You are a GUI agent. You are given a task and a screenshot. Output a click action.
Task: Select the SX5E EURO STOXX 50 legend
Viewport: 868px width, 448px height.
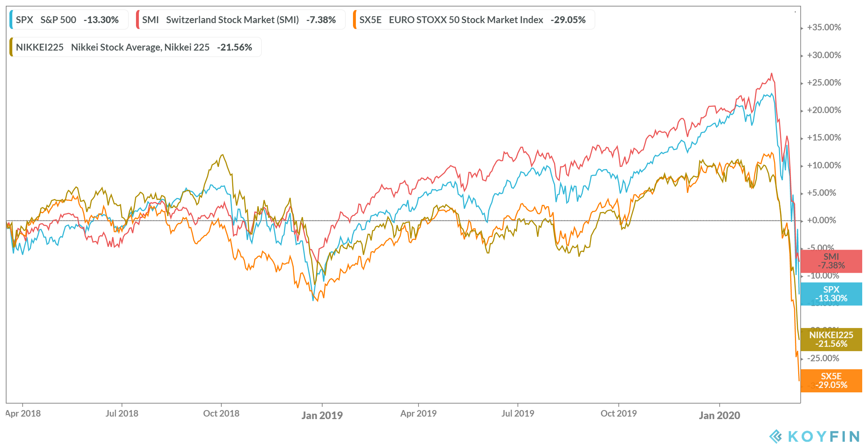tap(474, 20)
